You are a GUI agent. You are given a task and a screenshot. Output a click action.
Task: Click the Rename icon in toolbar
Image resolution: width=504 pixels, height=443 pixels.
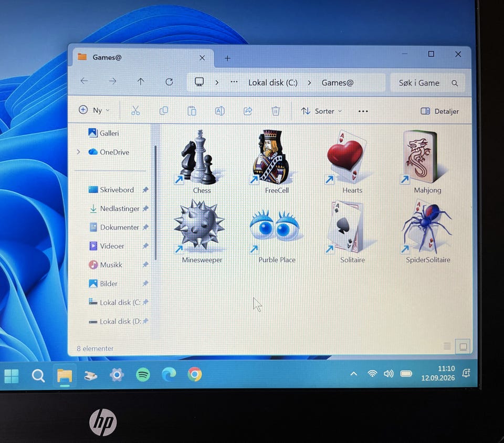(x=219, y=111)
